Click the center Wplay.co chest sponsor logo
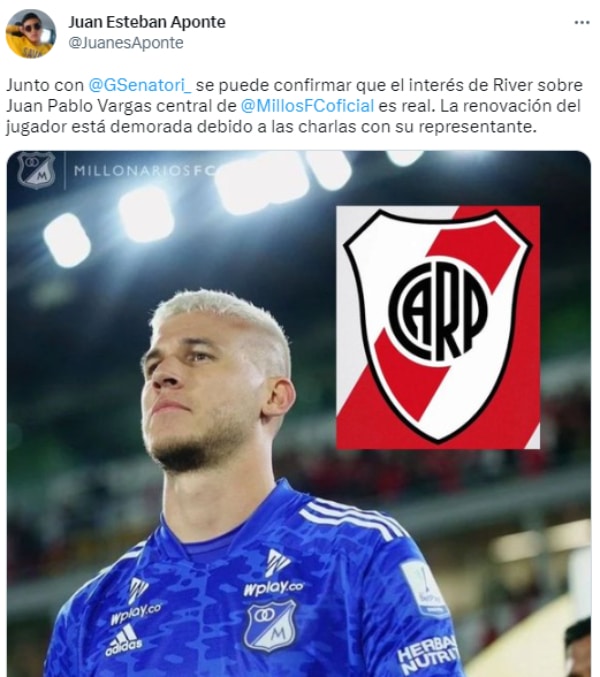600x677 pixels. pyautogui.click(x=274, y=573)
